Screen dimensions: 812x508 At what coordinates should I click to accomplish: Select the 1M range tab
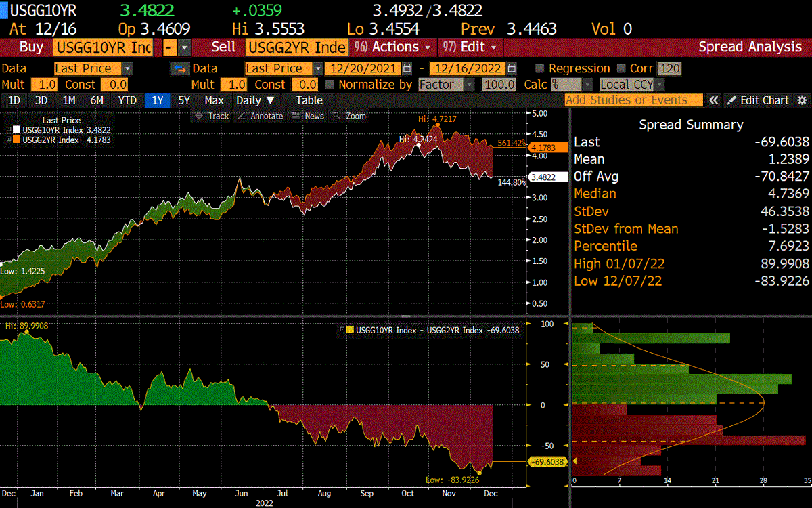69,100
